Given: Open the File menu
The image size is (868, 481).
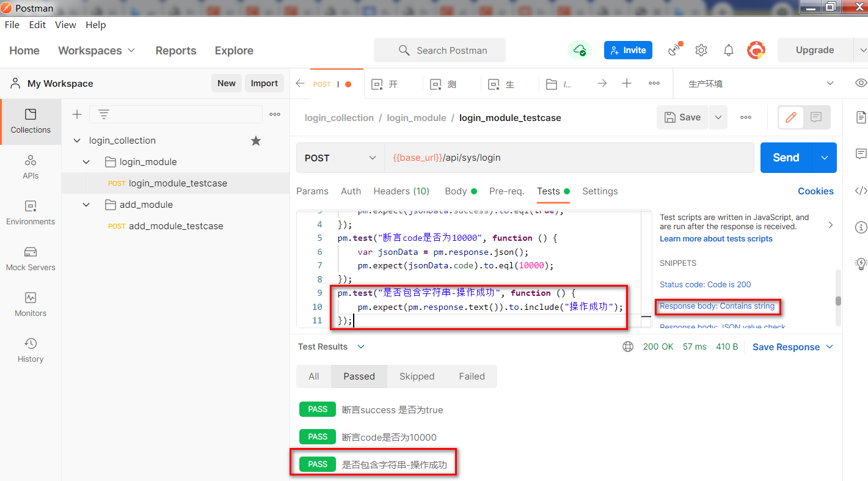Looking at the screenshot, I should (12, 25).
